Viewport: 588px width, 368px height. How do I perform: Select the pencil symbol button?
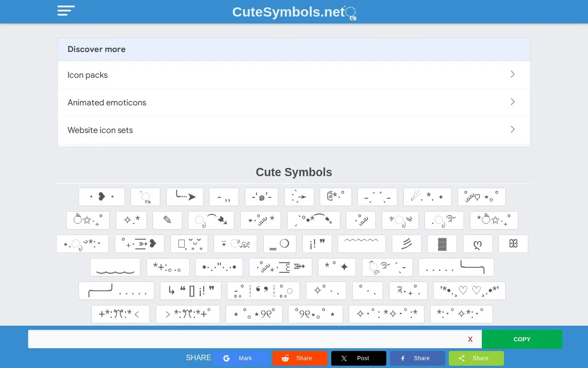(167, 220)
